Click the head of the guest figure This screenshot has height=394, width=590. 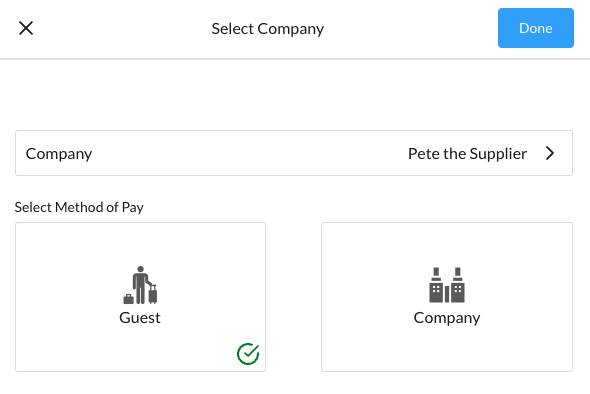pos(140,269)
